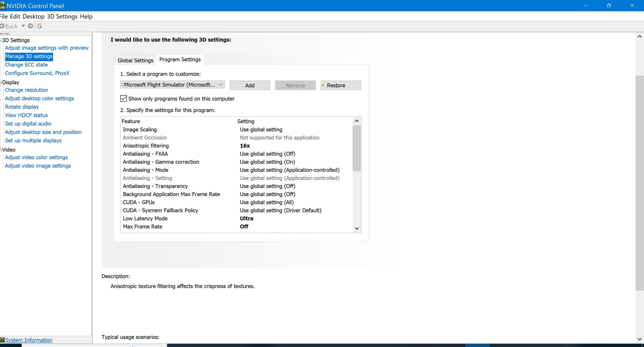Click the down scroll arrow in settings list
This screenshot has width=644, height=347.
[x=357, y=228]
